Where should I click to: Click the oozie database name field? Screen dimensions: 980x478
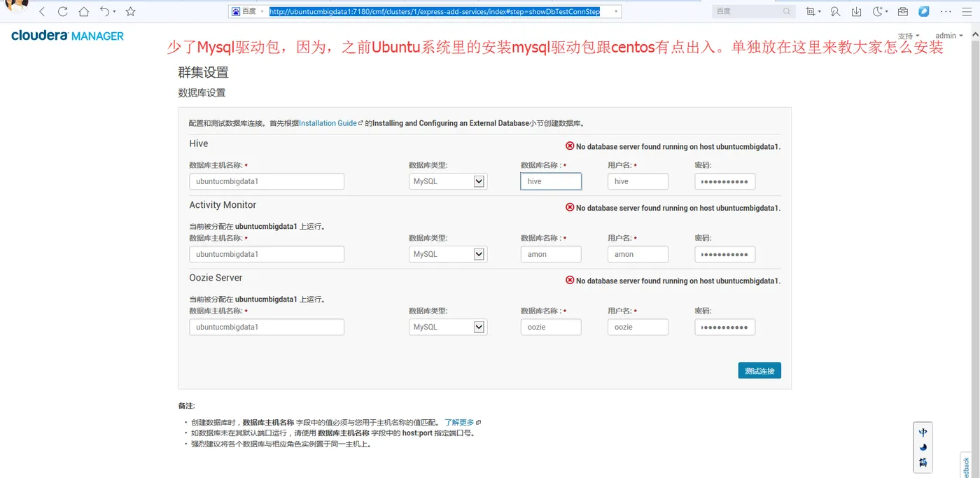(551, 327)
